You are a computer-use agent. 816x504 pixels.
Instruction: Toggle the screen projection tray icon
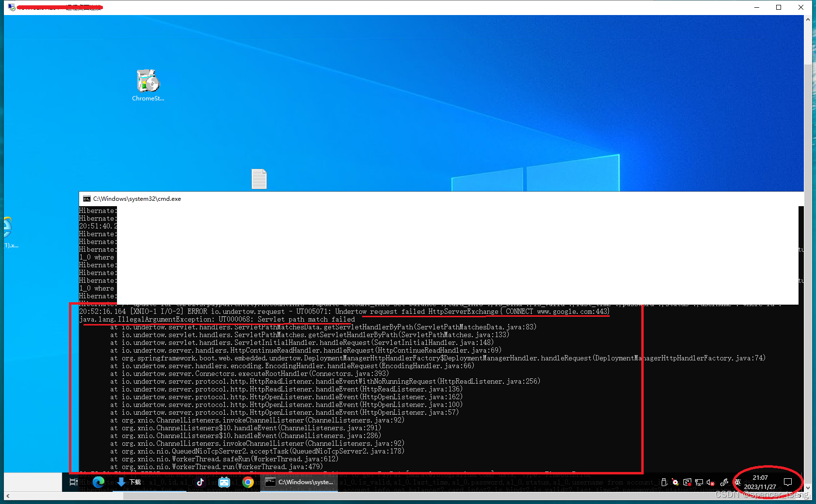(687, 482)
